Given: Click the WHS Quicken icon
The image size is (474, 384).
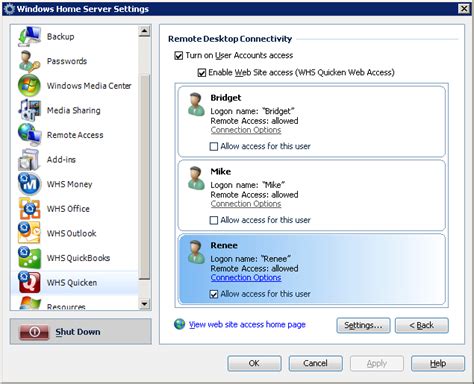Looking at the screenshot, I should coord(29,282).
